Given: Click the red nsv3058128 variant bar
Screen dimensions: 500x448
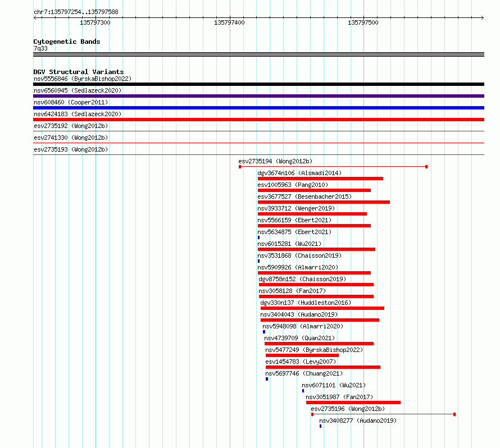Looking at the screenshot, I should click(316, 296).
